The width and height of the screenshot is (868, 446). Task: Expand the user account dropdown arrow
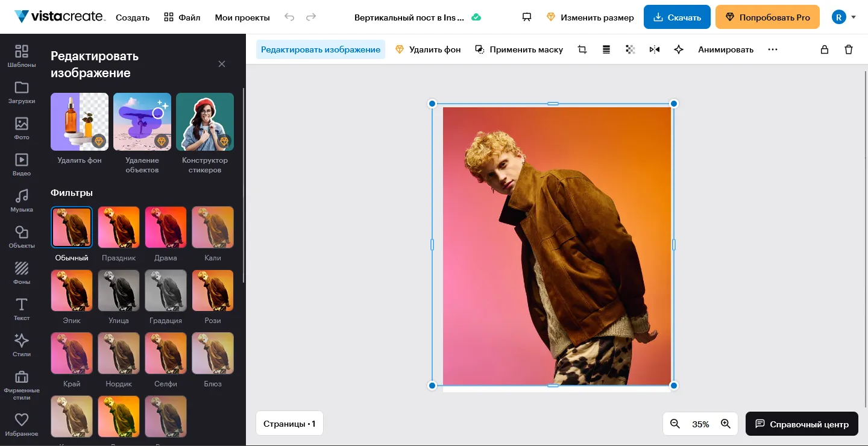tap(854, 17)
